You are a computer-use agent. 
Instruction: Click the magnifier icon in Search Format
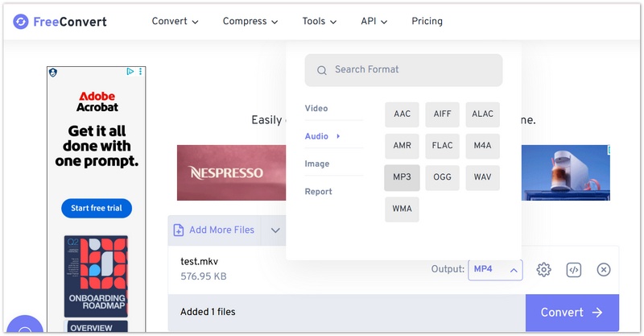pyautogui.click(x=322, y=70)
